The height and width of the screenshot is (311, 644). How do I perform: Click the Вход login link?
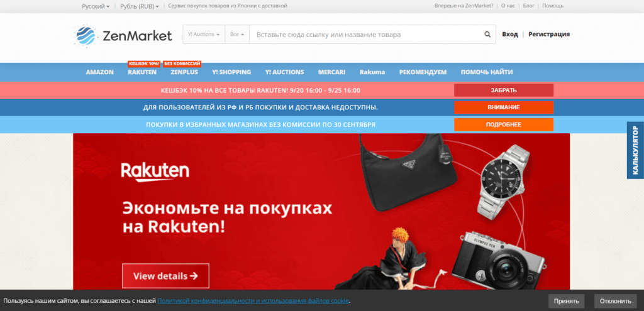(509, 35)
